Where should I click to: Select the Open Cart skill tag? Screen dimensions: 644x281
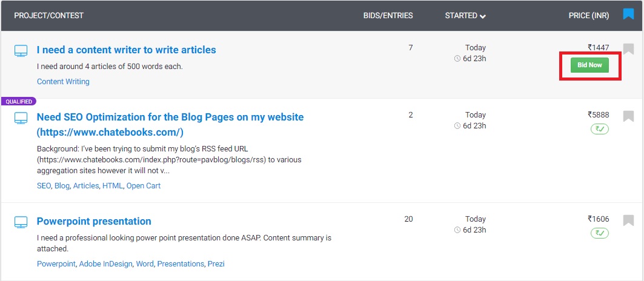point(144,186)
